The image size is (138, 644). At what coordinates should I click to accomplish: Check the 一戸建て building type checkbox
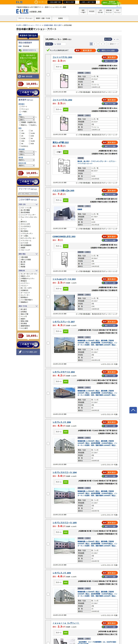pyautogui.click(x=20, y=112)
